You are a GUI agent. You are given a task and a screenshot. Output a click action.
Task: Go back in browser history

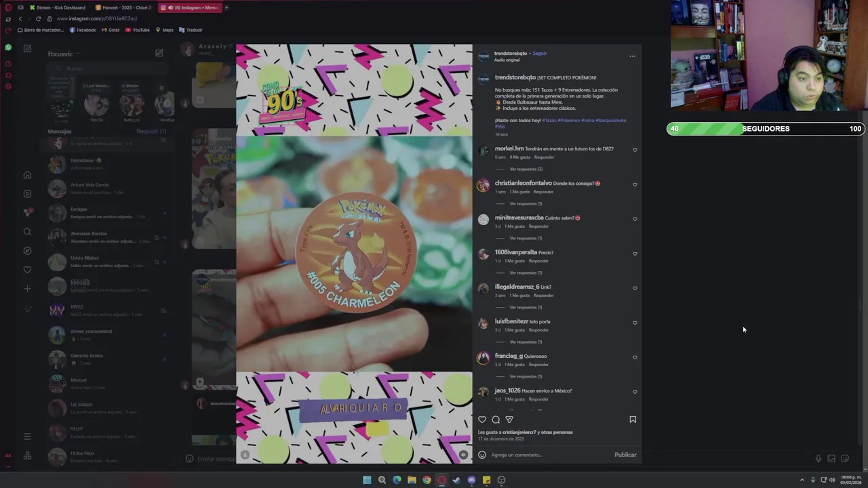20,19
